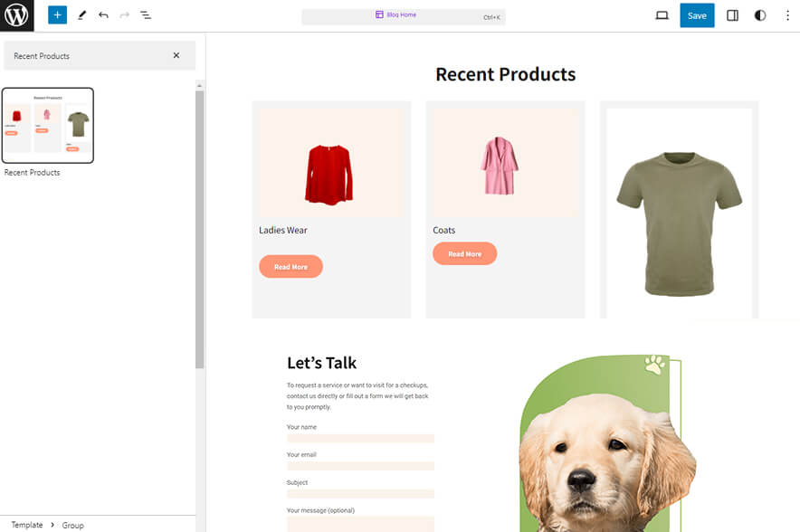Open the Document Overview list view
This screenshot has height=532, width=800.
[146, 14]
